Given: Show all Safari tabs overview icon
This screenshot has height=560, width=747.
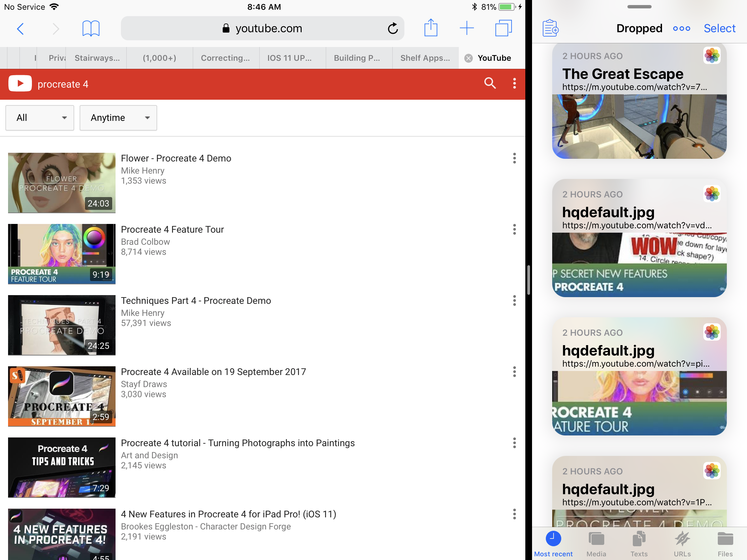Looking at the screenshot, I should (x=503, y=28).
